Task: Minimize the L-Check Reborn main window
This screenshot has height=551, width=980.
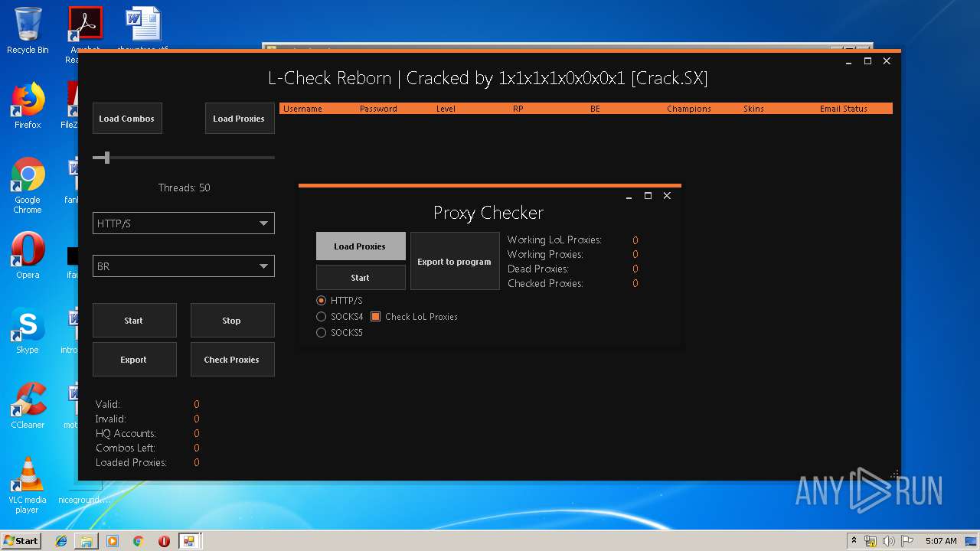Action: 848,61
